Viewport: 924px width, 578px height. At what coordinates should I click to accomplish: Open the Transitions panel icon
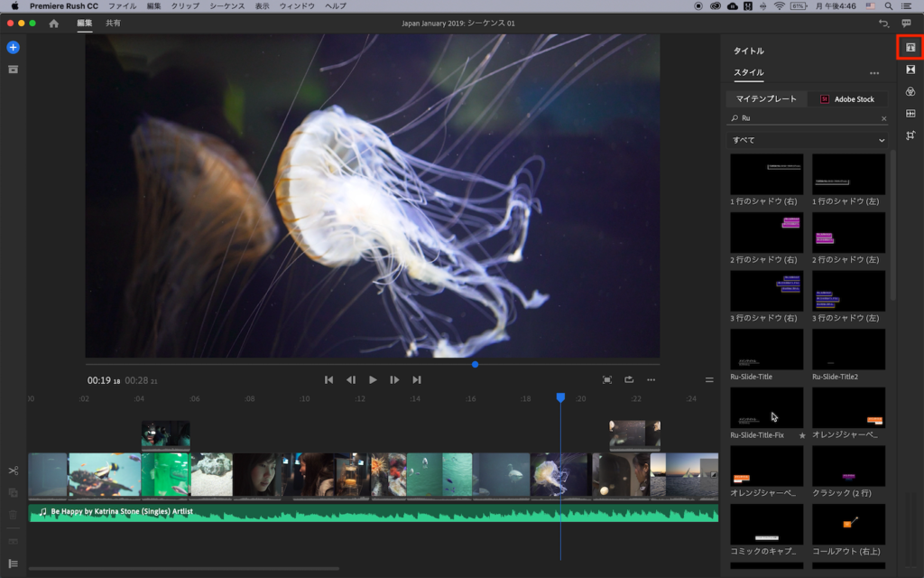(x=910, y=70)
